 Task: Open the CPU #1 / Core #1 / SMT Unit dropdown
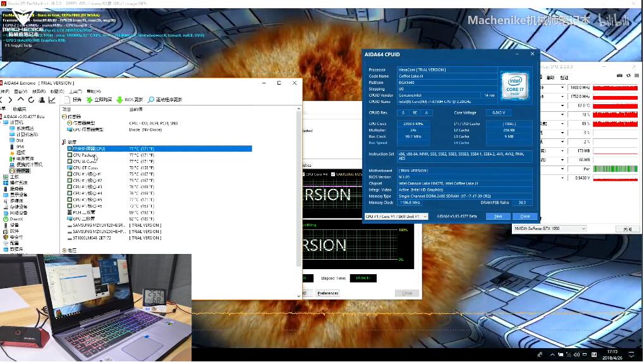coord(396,216)
